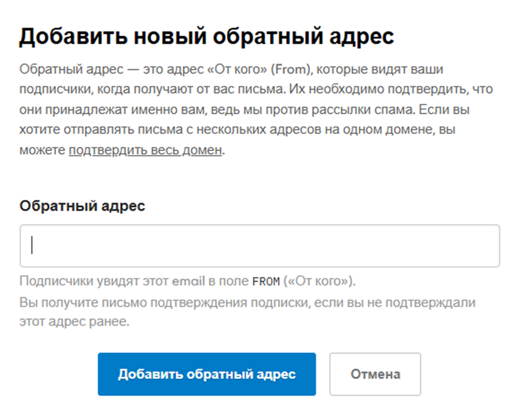Screen dimensions: 519x420
Task: Click the return address input field
Action: (x=259, y=246)
